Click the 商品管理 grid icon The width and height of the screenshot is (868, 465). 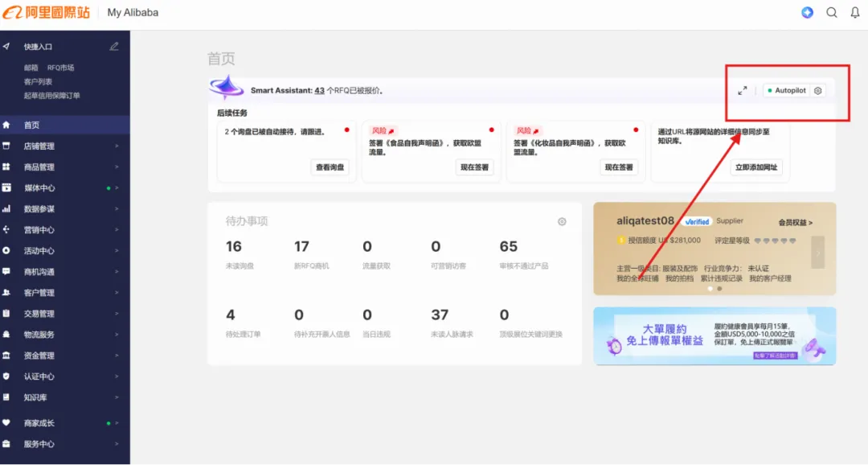click(6, 167)
